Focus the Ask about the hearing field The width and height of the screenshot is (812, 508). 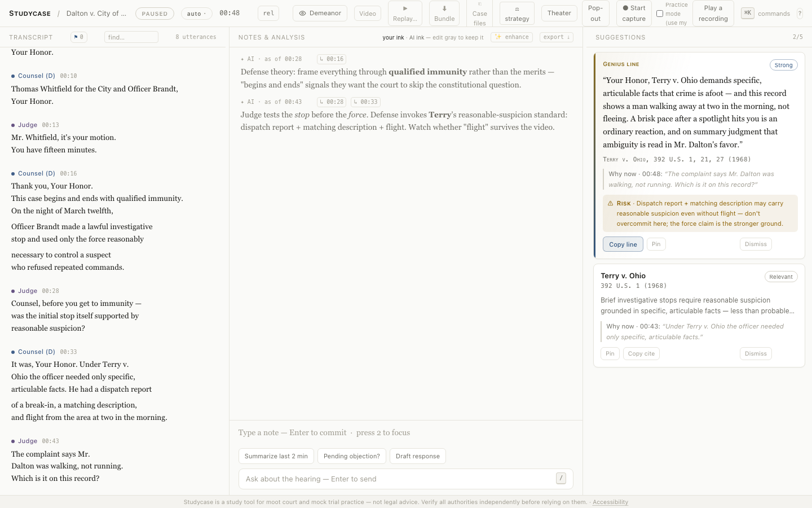(406, 479)
